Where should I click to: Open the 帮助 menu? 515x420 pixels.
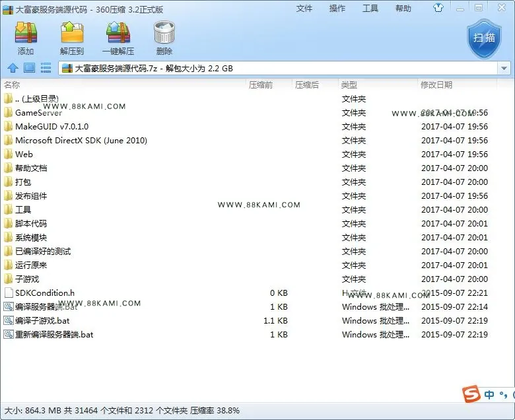point(403,8)
